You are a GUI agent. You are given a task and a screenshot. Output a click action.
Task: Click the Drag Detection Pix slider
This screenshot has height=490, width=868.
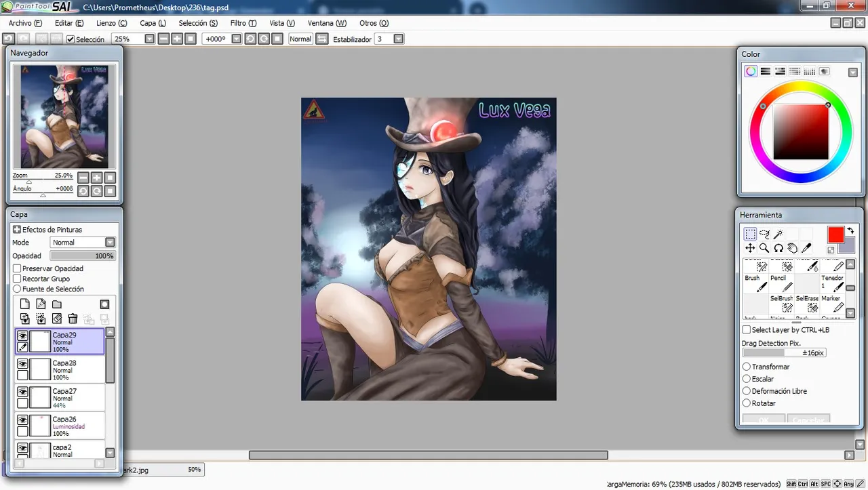[784, 353]
